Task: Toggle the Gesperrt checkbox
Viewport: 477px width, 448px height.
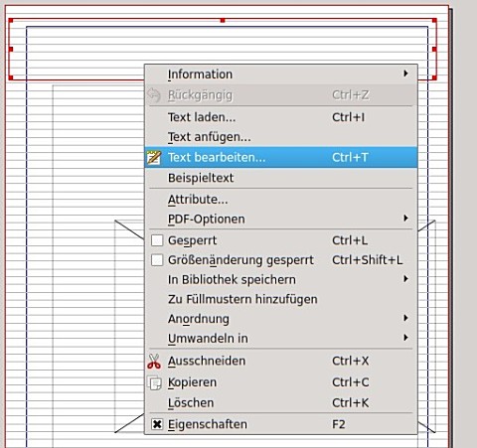Action: pyautogui.click(x=157, y=240)
